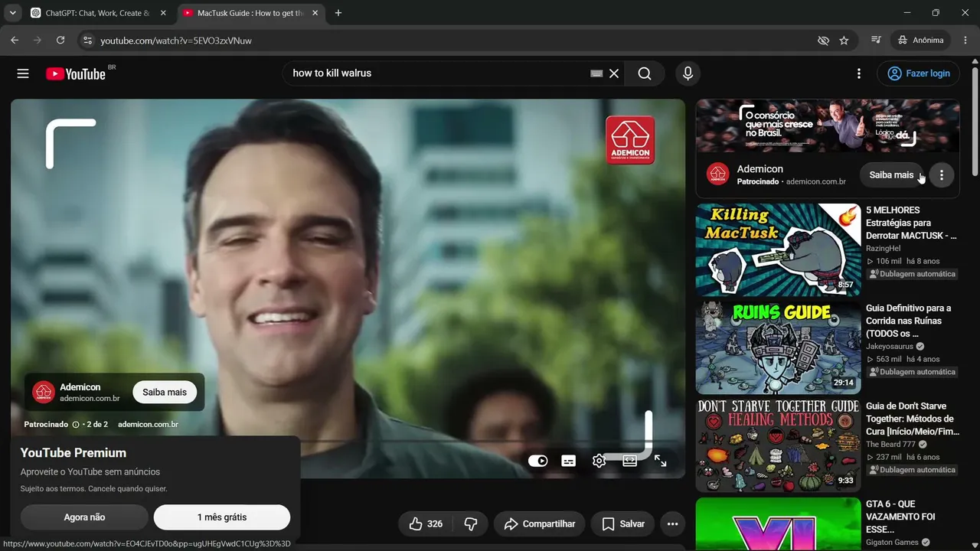This screenshot has width=980, height=551.
Task: Reload the current page
Action: (60, 40)
